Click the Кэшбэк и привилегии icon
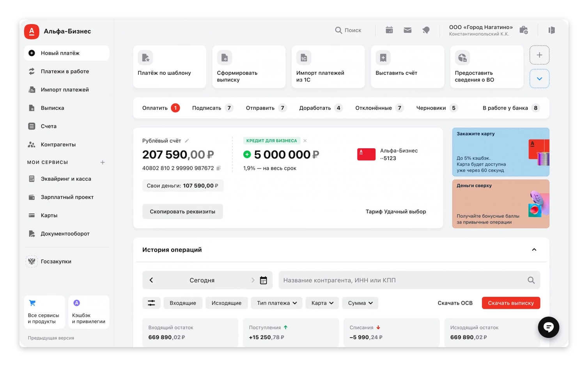The height and width of the screenshot is (367, 588). click(76, 303)
